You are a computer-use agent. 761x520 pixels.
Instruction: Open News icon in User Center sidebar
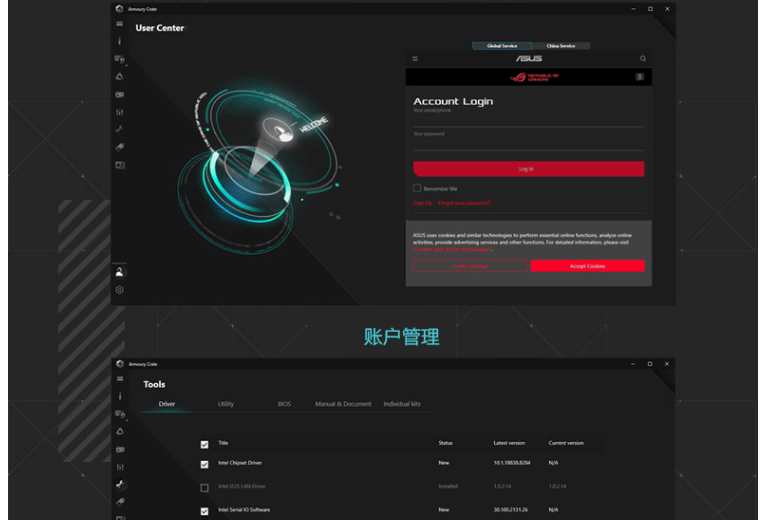[119, 165]
